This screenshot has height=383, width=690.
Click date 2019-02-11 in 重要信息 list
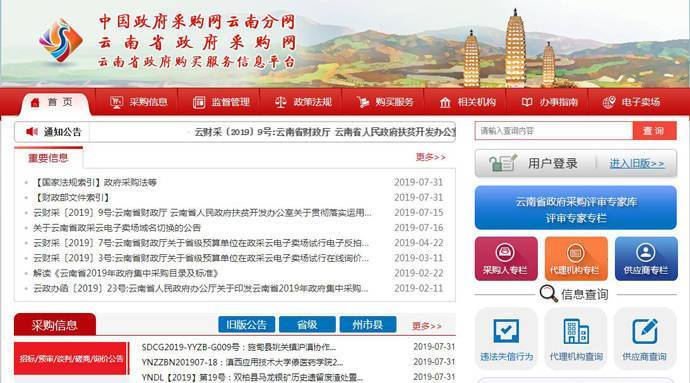418,288
